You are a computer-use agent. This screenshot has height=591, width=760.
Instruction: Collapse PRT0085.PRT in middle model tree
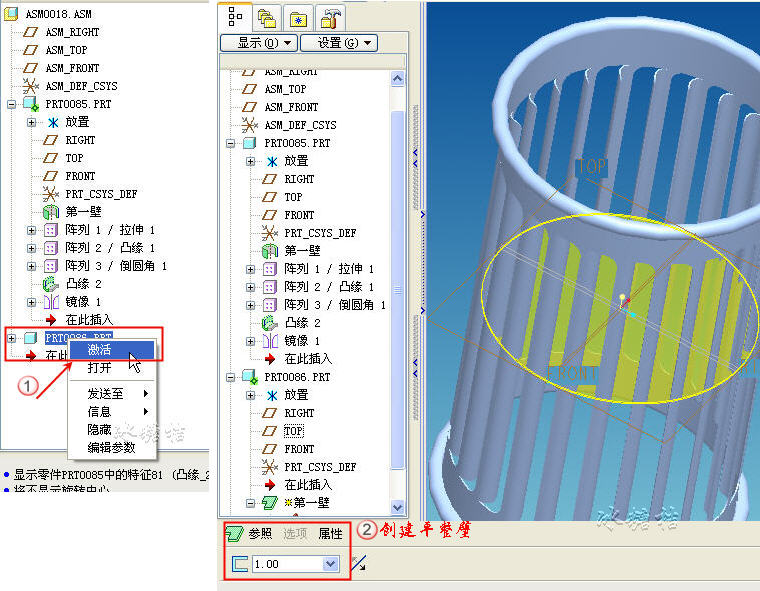coord(230,144)
